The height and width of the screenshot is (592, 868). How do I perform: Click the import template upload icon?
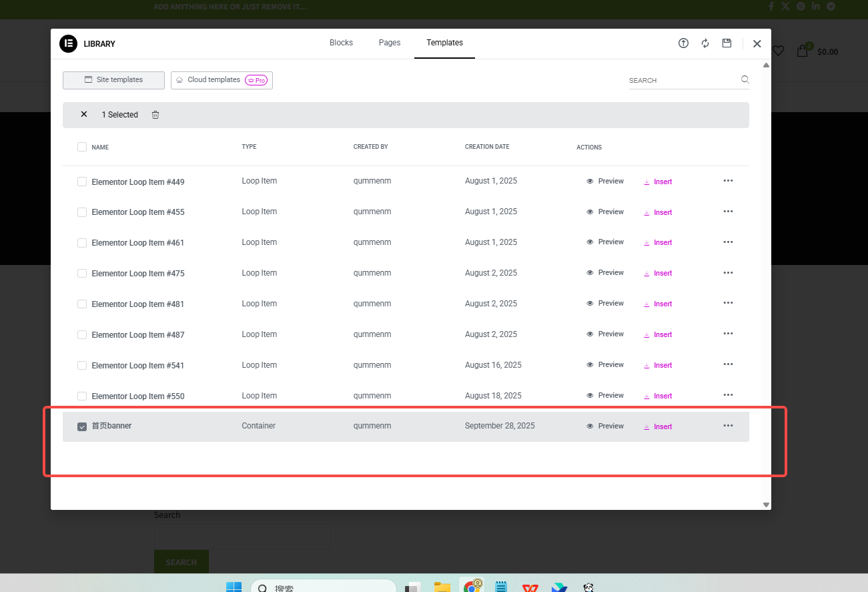pos(683,43)
